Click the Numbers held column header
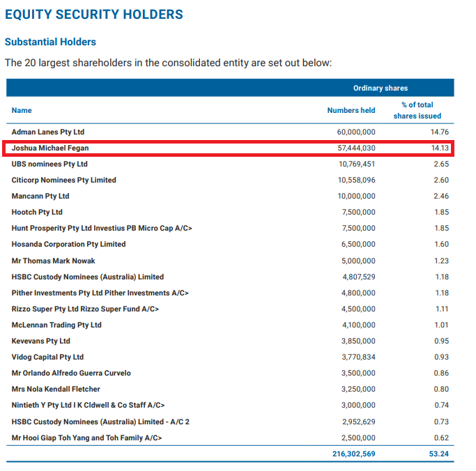Screen dimensions: 476x471 click(x=351, y=110)
